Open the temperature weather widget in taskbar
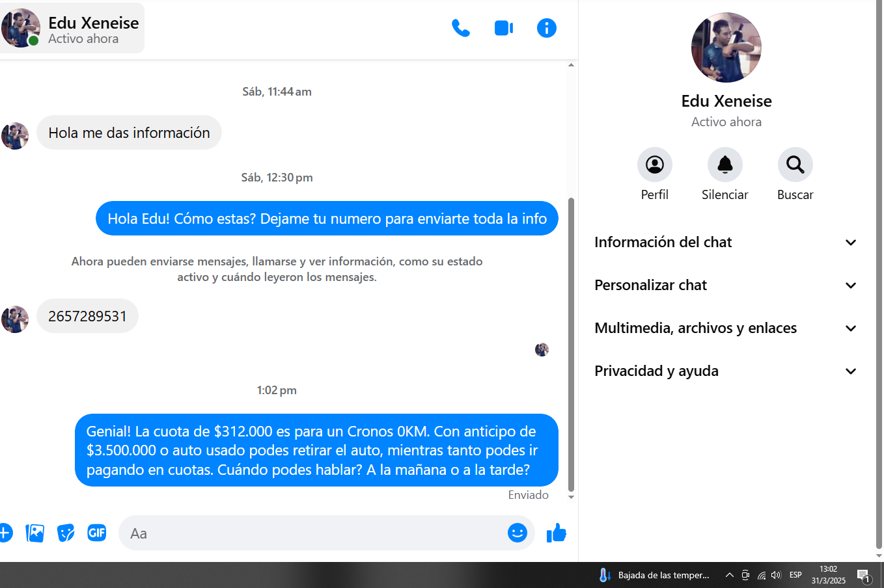 point(654,575)
